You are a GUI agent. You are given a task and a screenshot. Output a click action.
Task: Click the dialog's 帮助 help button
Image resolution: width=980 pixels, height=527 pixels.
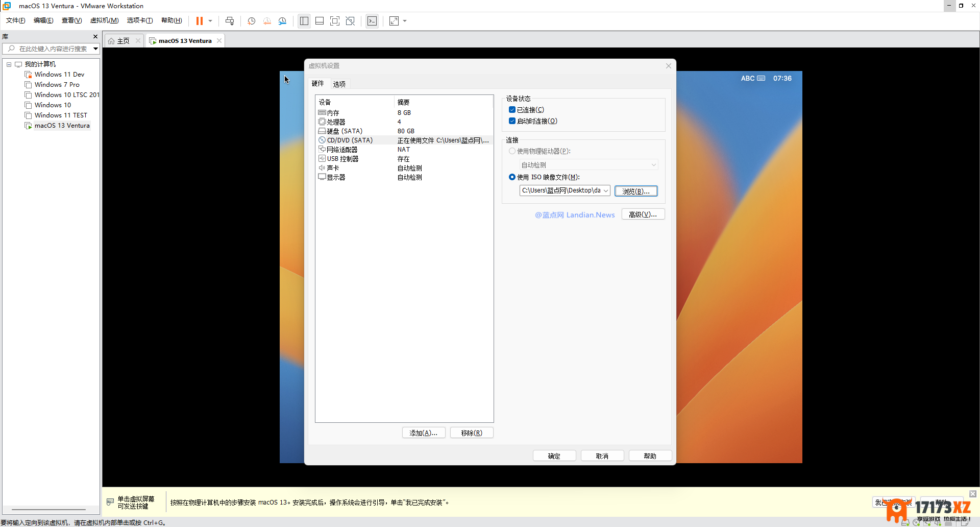coord(650,456)
